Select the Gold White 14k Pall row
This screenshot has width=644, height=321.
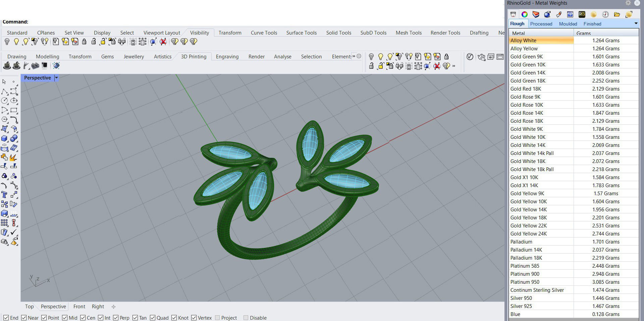click(x=574, y=153)
